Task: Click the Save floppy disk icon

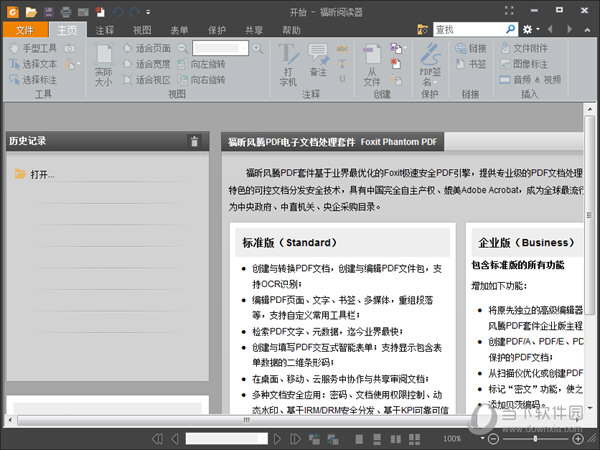Action: click(x=49, y=12)
